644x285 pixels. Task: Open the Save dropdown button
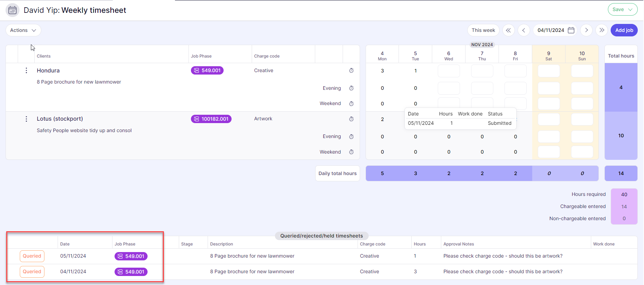(622, 9)
